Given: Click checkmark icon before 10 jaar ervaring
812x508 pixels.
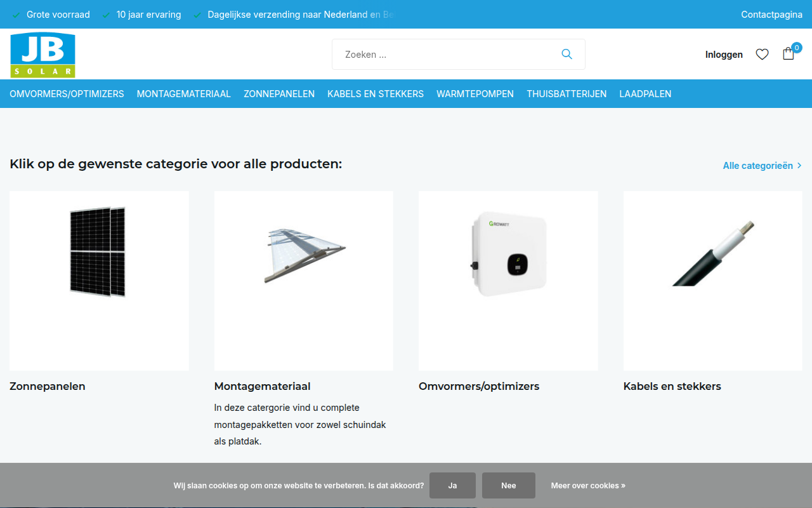Looking at the screenshot, I should 106,15.
